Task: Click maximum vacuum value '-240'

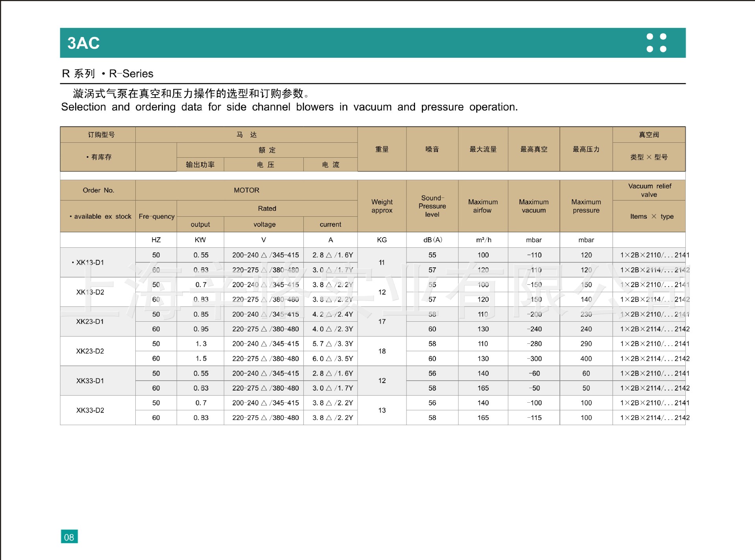Action: pyautogui.click(x=534, y=329)
